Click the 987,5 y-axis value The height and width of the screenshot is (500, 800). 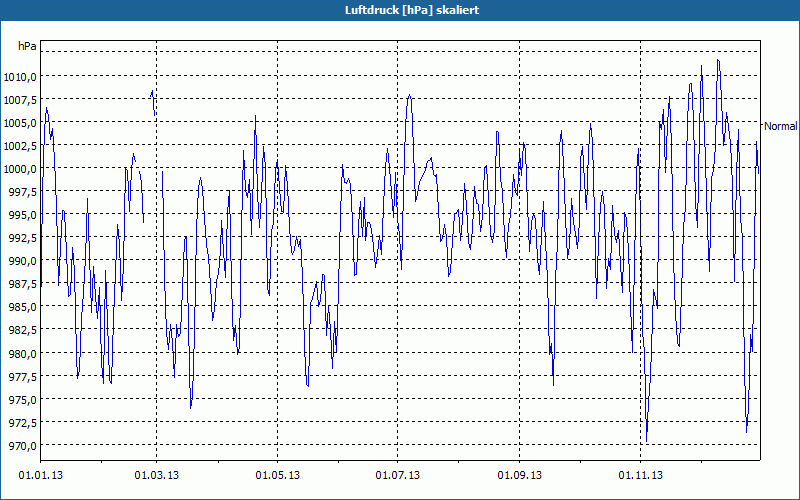[23, 284]
